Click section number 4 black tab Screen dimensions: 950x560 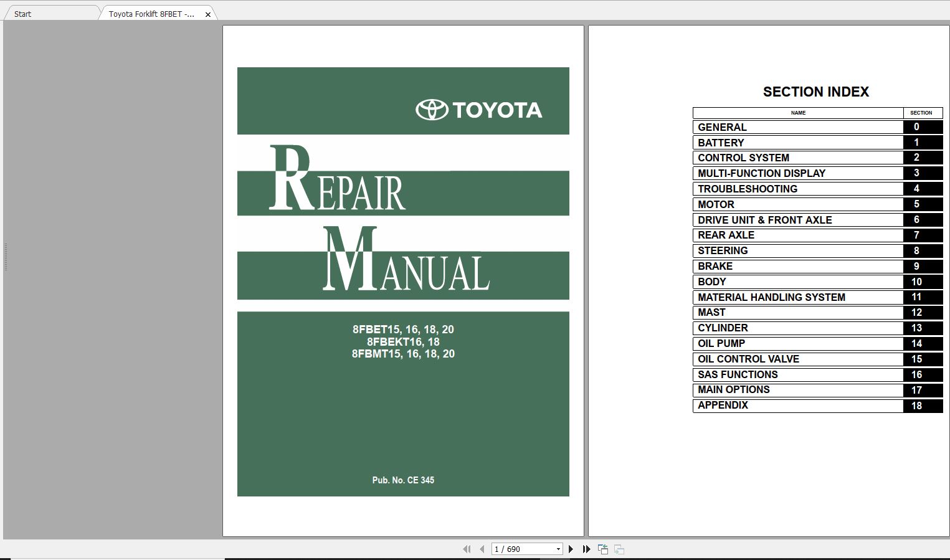[x=923, y=189]
